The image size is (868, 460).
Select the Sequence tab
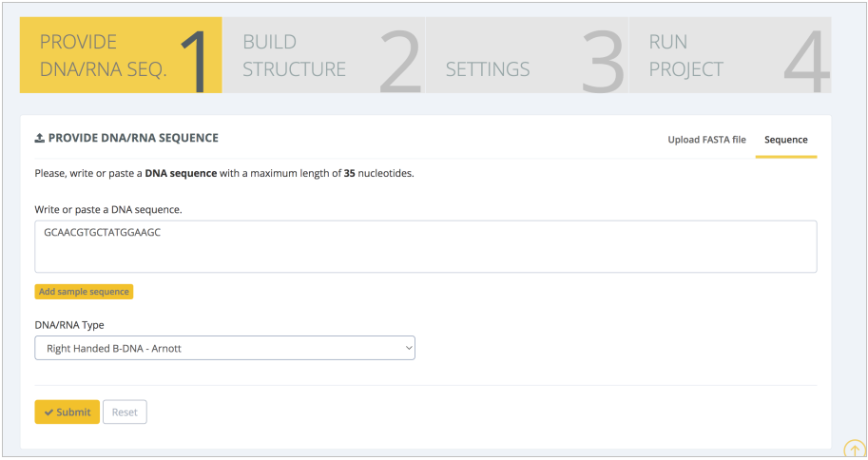pyautogui.click(x=785, y=140)
